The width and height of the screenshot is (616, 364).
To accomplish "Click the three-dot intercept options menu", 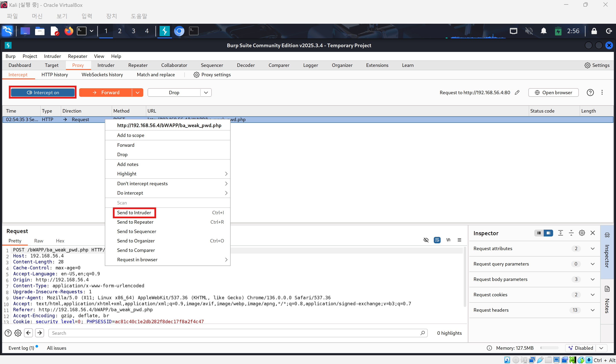I will 602,92.
